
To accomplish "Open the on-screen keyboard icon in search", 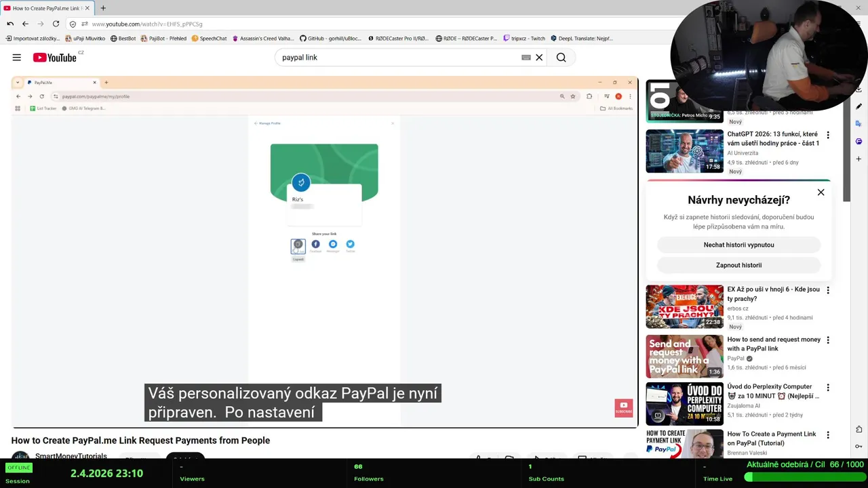I will point(526,58).
